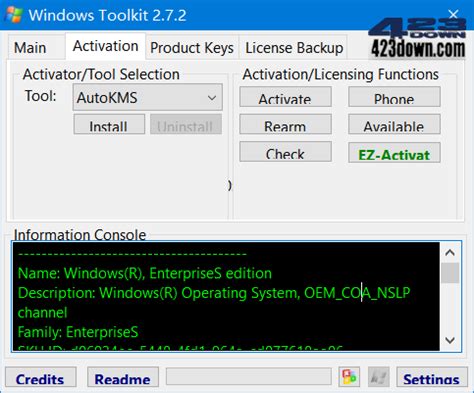
Task: Open the AutoKMS tool dropdown
Action: tap(148, 97)
